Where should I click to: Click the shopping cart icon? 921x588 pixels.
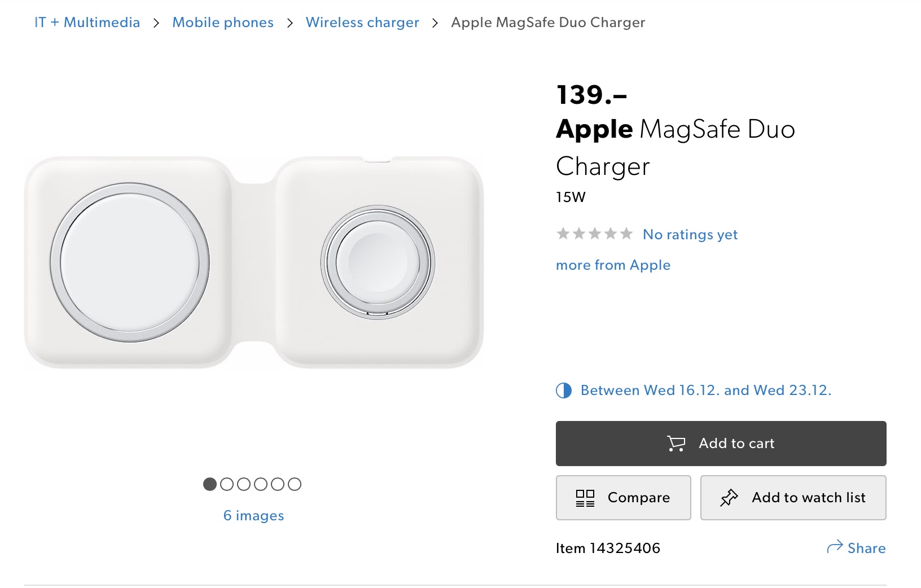pyautogui.click(x=676, y=444)
